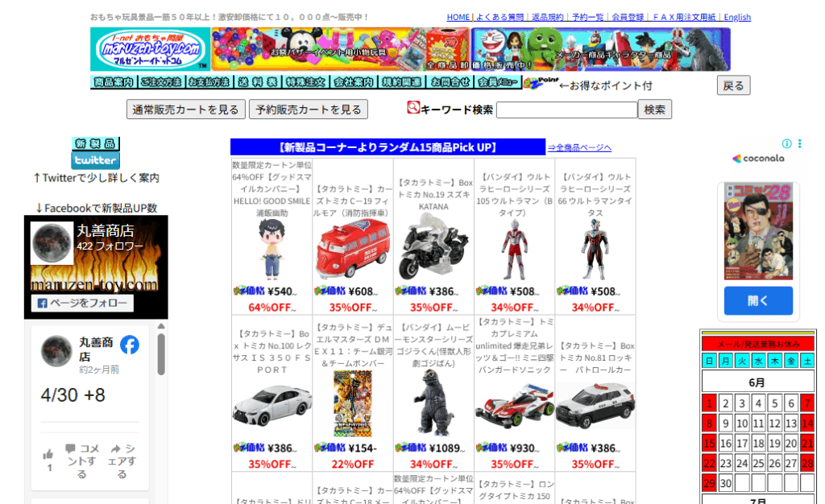Open the red カーズトミカ C-19 フィルモア bus image
The image size is (825, 504).
(353, 250)
